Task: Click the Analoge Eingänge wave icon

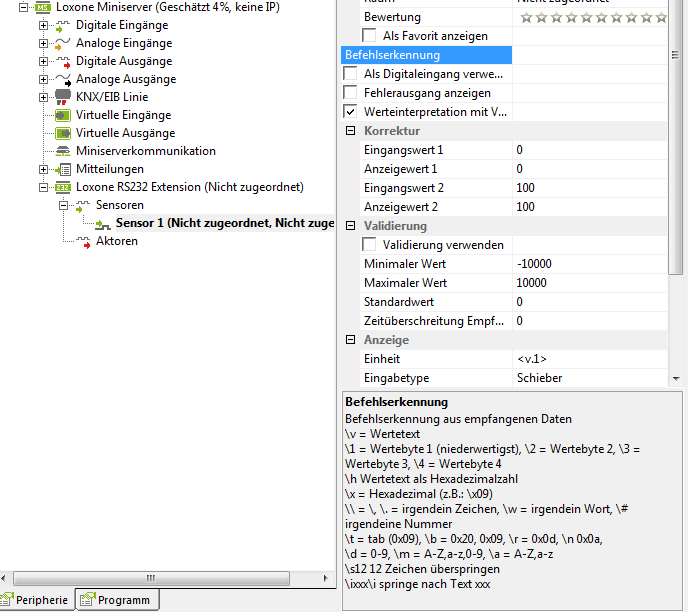Action: tap(63, 44)
